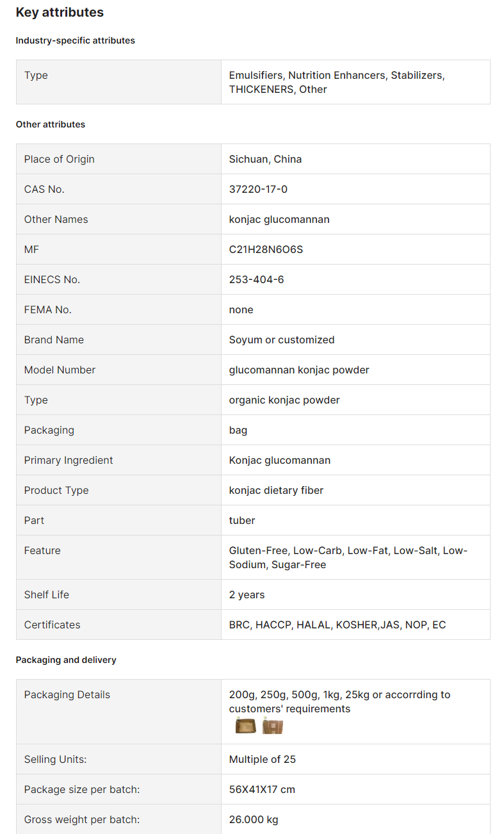Select the 'konjac glucomannan' other names value
The image size is (504, 834).
pyautogui.click(x=279, y=219)
